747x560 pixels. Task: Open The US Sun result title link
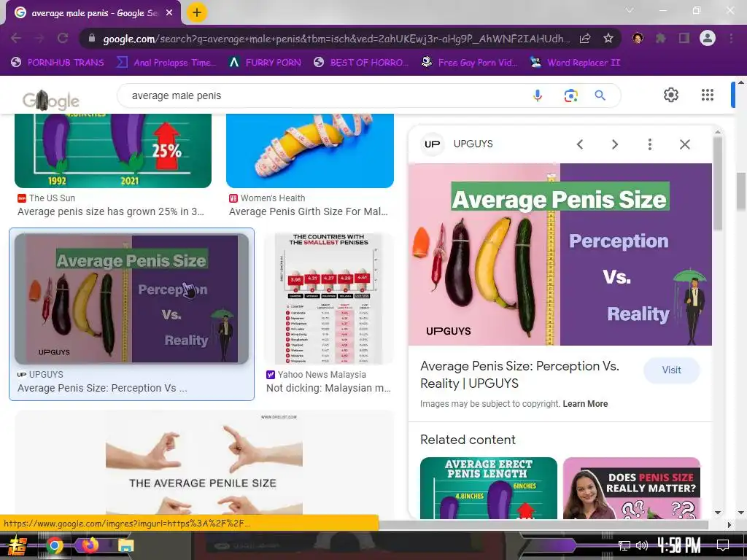tap(111, 211)
